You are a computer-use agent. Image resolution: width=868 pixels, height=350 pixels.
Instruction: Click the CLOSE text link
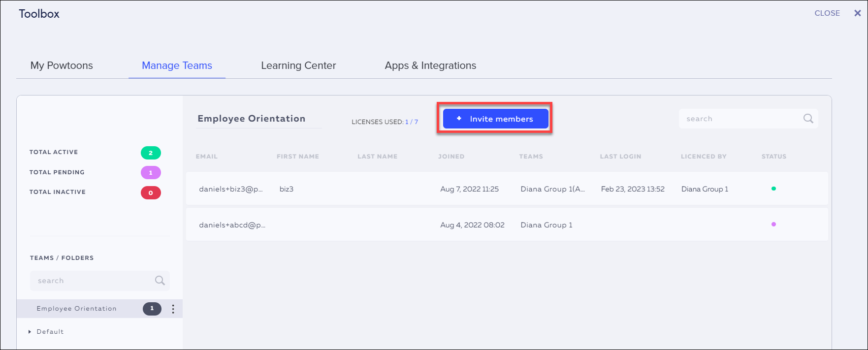(827, 13)
